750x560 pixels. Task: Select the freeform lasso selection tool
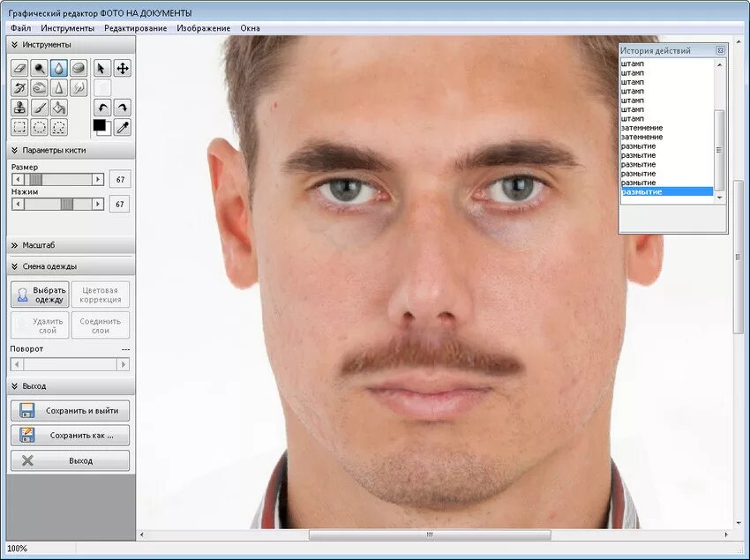coord(59,127)
